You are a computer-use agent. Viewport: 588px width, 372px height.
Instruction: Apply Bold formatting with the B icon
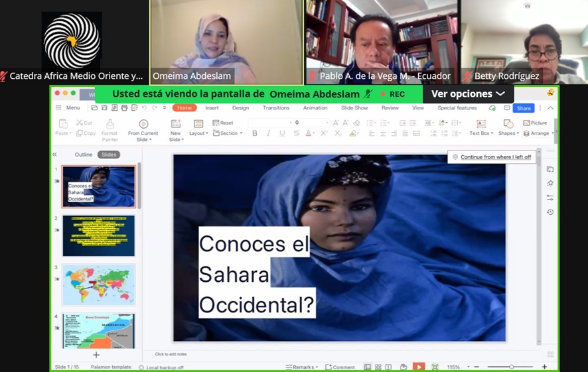(255, 133)
